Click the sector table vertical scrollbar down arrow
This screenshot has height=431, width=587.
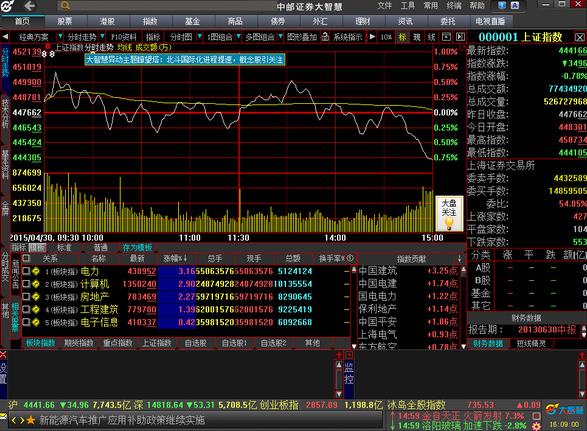tap(354, 346)
